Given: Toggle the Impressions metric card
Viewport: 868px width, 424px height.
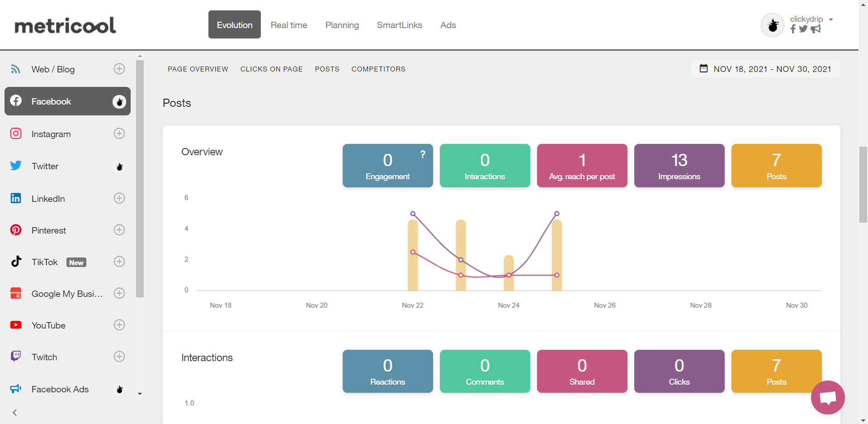Looking at the screenshot, I should tap(679, 166).
